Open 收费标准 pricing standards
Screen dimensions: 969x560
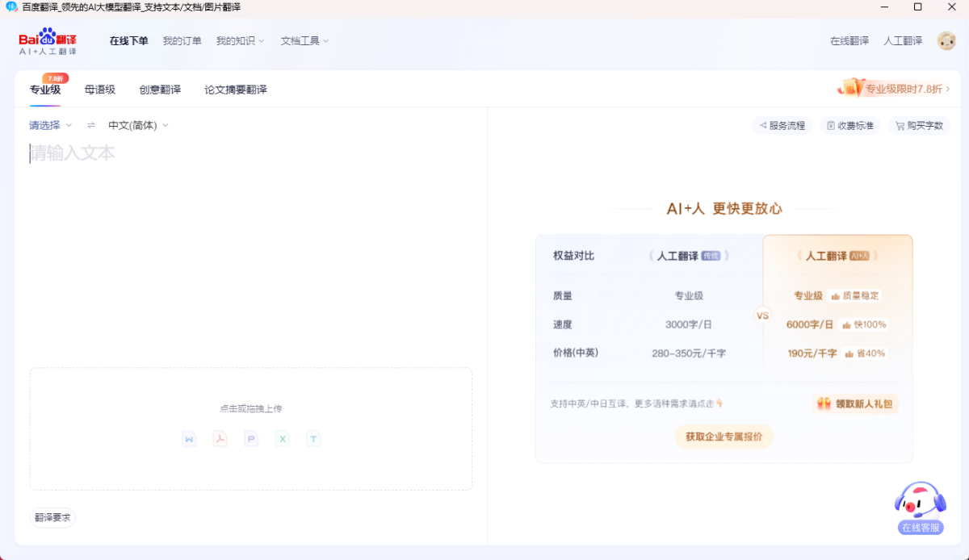[849, 125]
